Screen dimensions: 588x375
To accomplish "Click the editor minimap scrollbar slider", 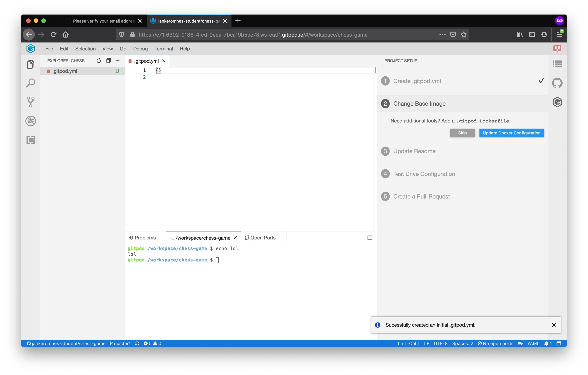I will point(375,70).
